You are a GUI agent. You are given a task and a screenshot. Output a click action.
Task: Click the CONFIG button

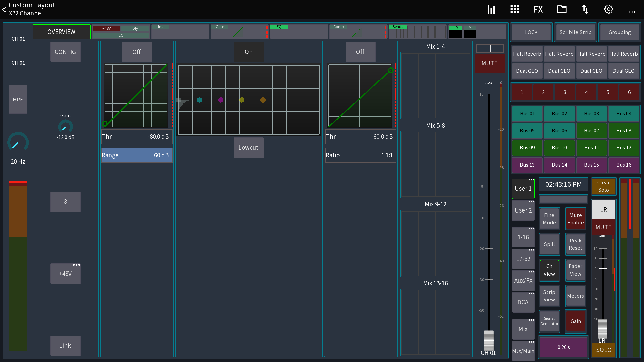(65, 52)
